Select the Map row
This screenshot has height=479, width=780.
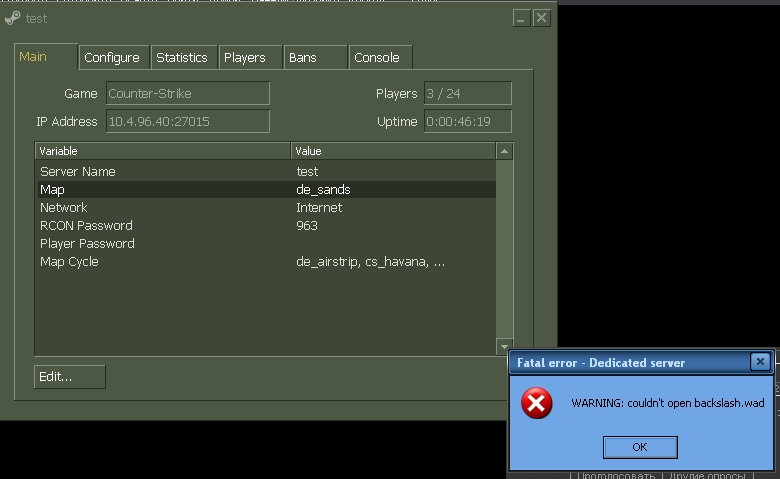coord(266,190)
